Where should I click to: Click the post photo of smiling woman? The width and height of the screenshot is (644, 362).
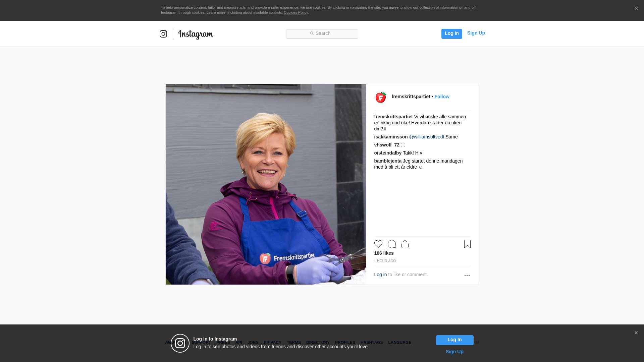pyautogui.click(x=266, y=184)
